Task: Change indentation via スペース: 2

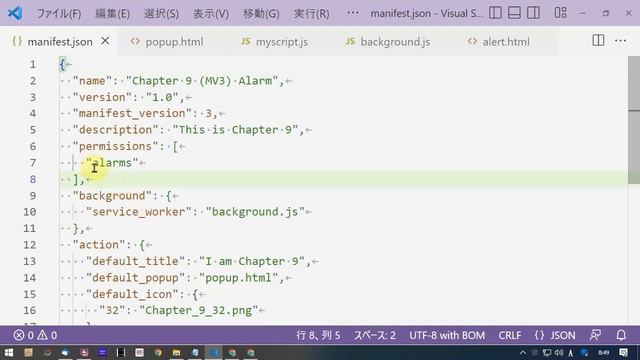Action: 375,336
